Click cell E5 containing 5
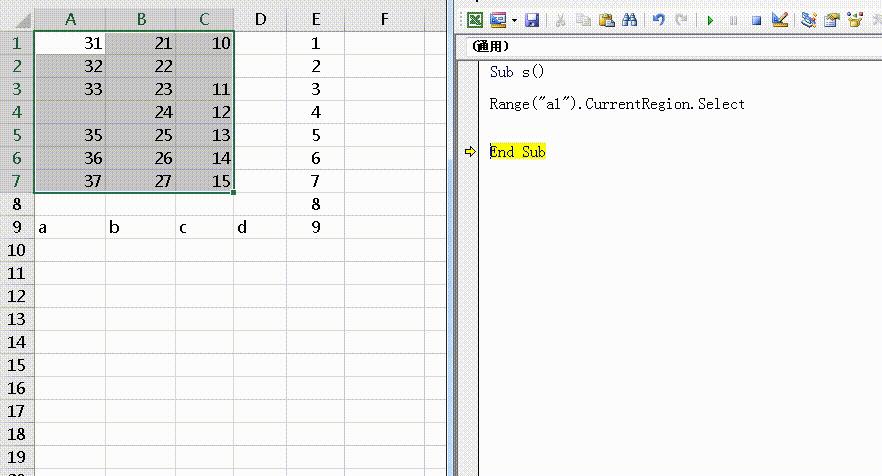Image resolution: width=882 pixels, height=476 pixels. click(316, 135)
